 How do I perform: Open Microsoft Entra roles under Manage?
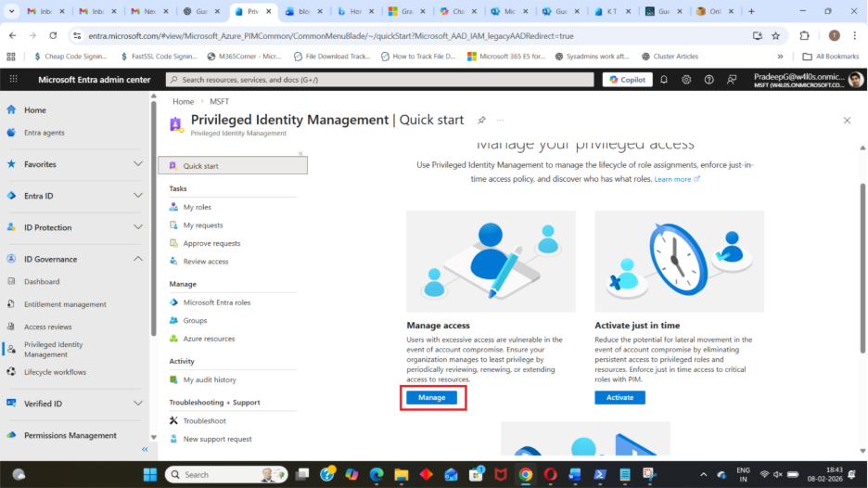[216, 302]
